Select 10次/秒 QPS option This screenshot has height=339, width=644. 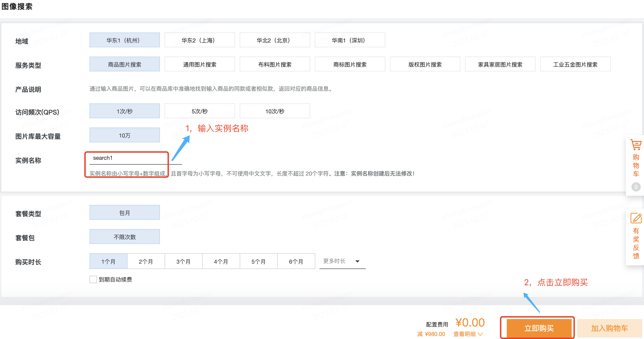274,111
